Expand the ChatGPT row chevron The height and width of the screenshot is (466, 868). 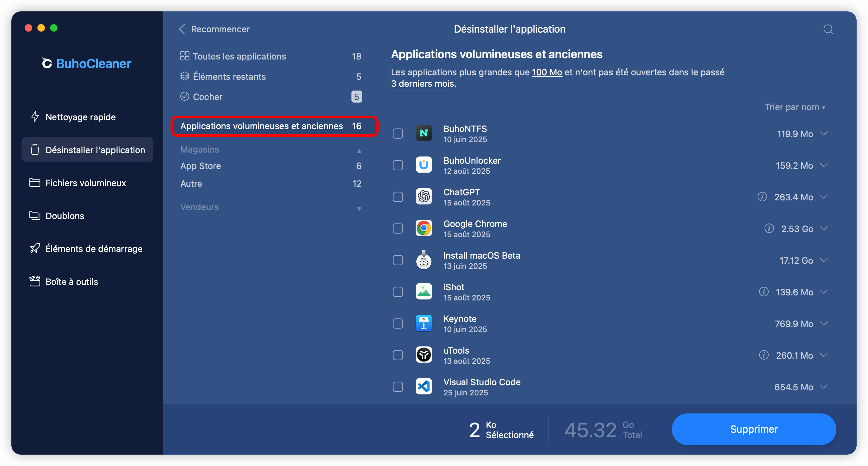[x=824, y=197]
